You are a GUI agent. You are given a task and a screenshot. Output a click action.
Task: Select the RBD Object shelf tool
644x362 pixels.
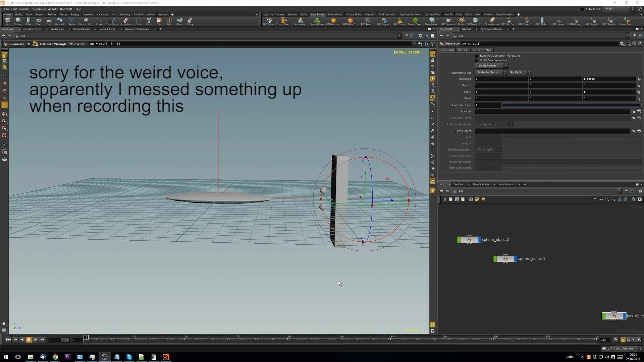(269, 21)
